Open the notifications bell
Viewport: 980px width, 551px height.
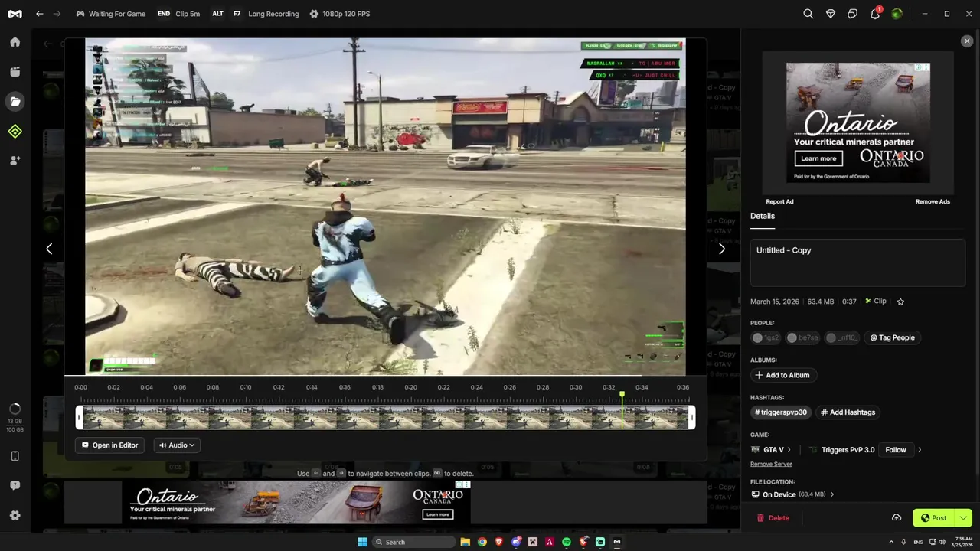[x=874, y=14]
